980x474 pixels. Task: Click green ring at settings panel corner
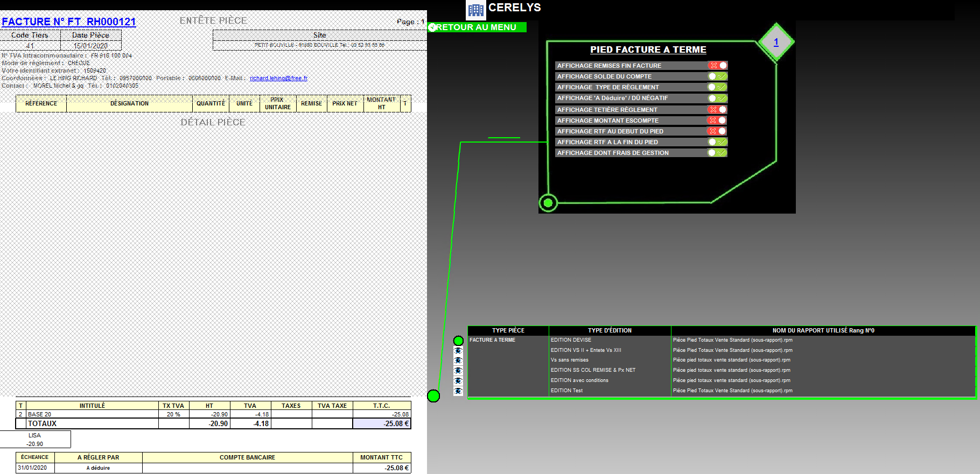pos(548,203)
